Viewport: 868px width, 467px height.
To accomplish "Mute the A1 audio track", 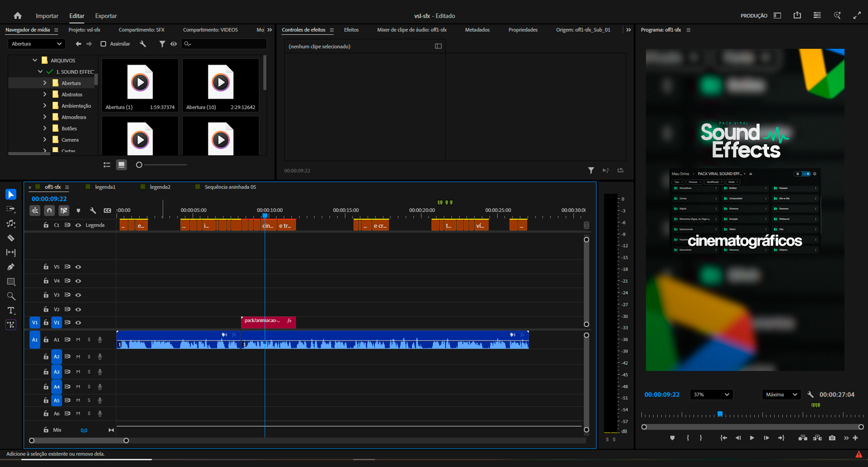I will tap(78, 340).
